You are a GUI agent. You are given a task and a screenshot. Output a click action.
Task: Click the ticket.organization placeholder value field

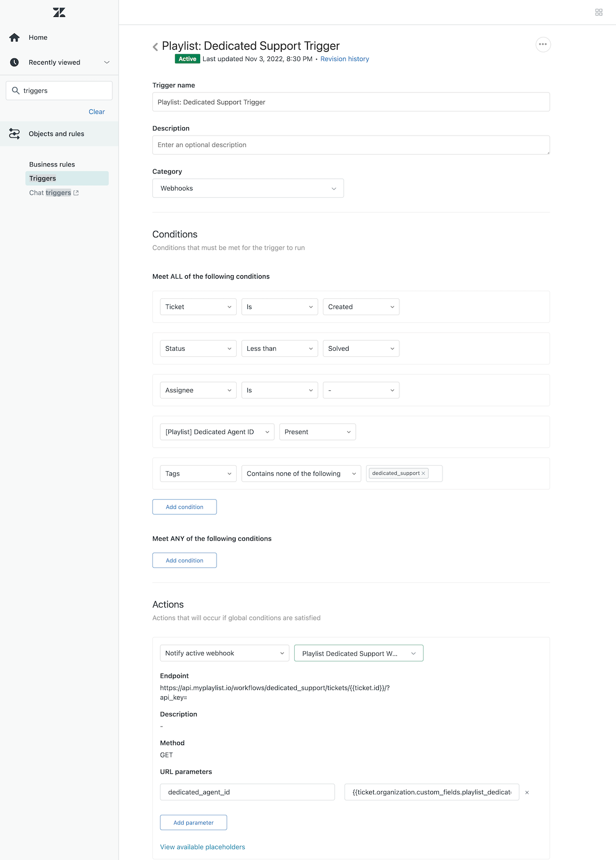(x=432, y=792)
